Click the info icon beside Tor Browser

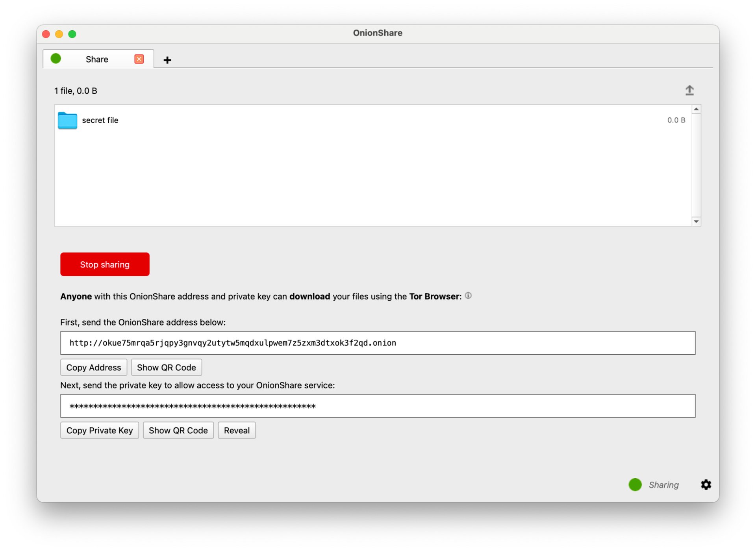point(468,296)
